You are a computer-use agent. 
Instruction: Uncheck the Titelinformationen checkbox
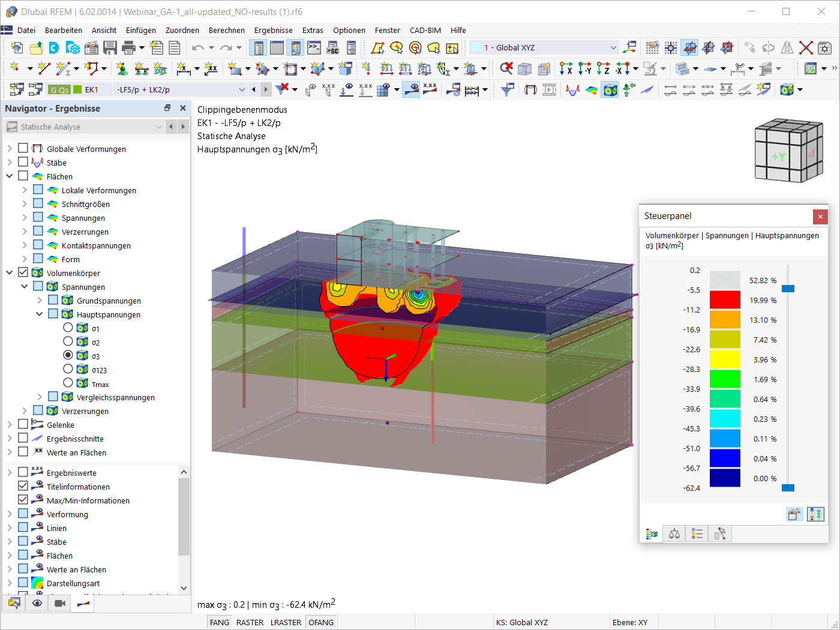point(23,486)
